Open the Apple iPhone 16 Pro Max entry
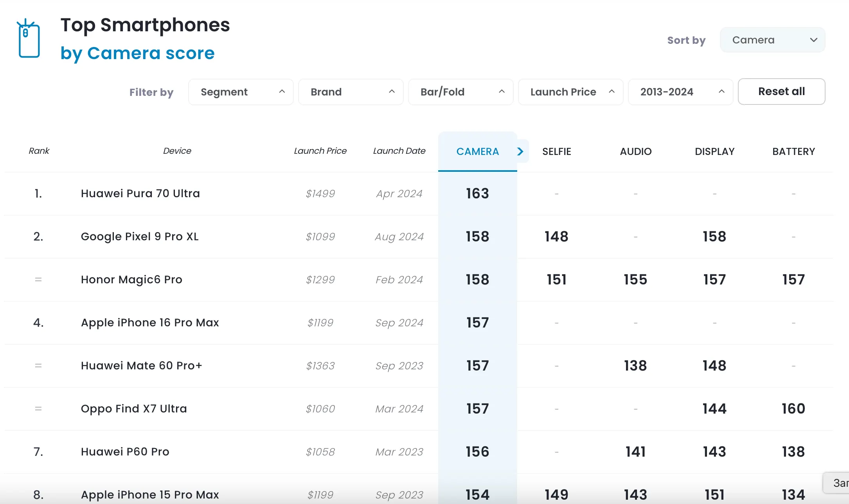Screen dimensions: 849x504 click(150, 322)
